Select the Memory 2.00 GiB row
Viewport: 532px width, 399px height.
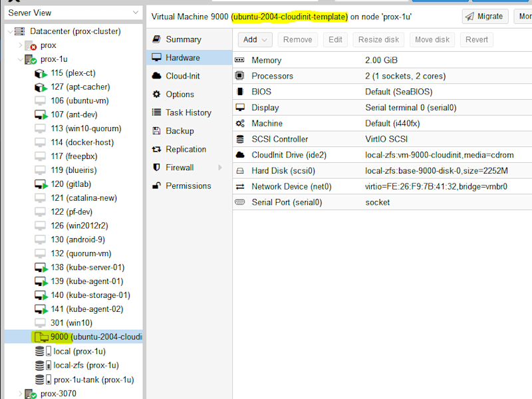tap(382, 60)
